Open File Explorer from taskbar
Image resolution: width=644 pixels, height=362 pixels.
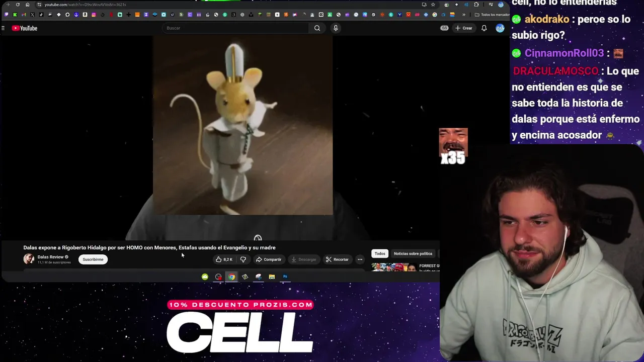(x=272, y=277)
